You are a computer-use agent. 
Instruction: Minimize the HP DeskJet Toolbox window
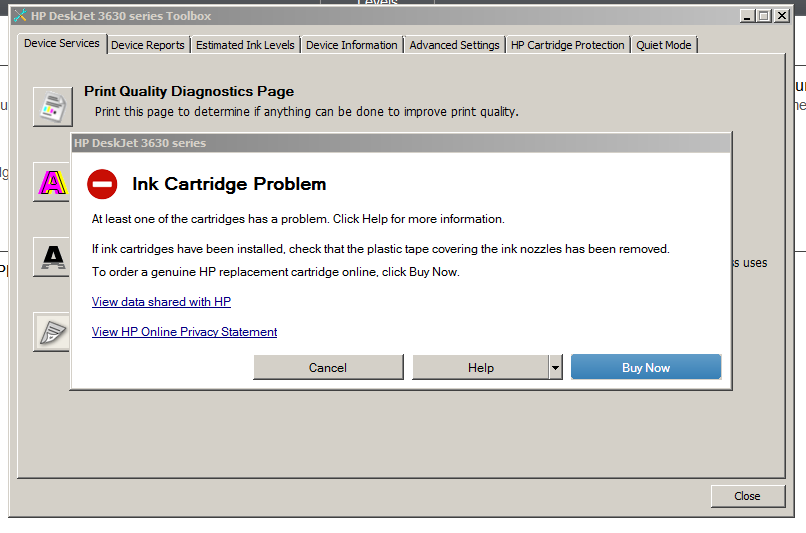pyautogui.click(x=747, y=16)
